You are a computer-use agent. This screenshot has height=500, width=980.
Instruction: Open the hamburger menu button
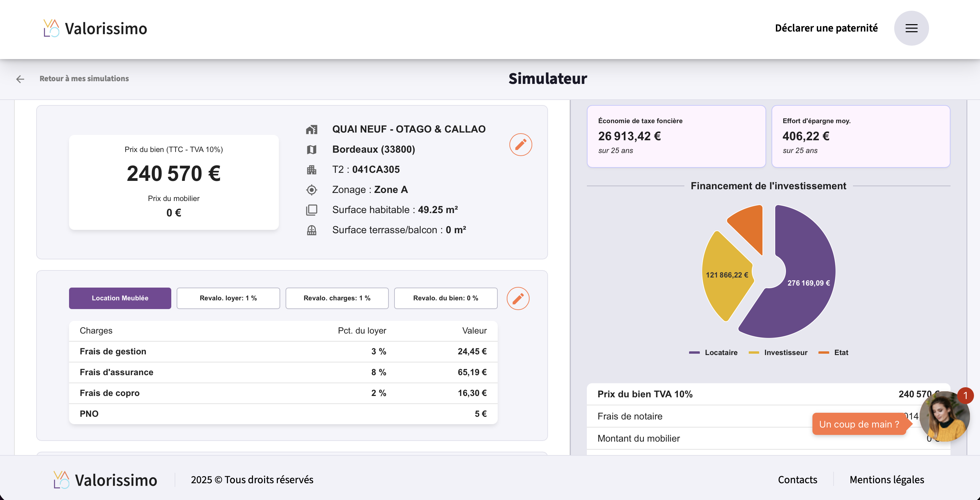[x=911, y=28]
